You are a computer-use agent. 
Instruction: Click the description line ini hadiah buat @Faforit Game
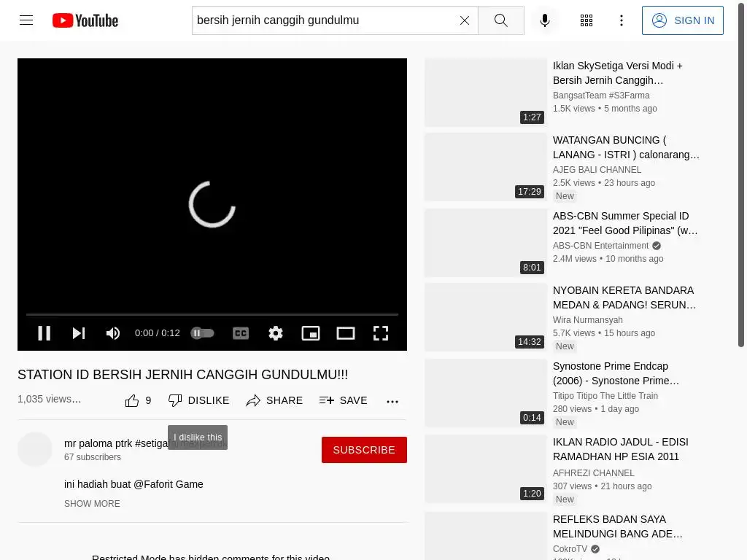tap(133, 484)
